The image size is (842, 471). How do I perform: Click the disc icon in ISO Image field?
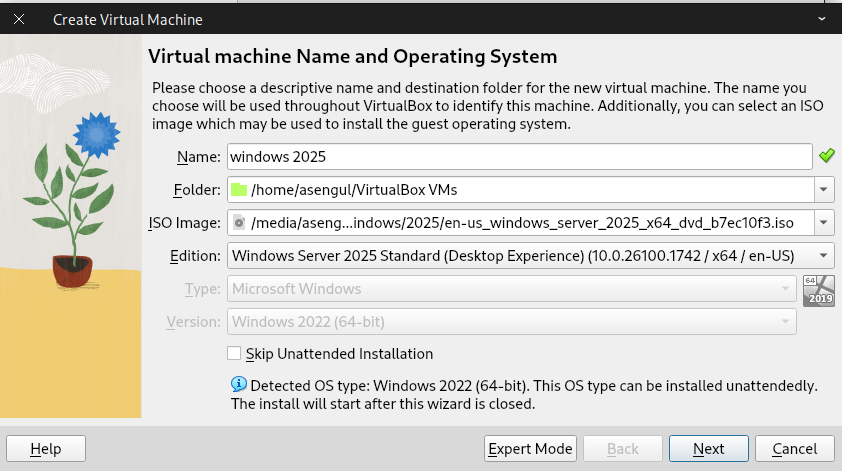[239, 222]
